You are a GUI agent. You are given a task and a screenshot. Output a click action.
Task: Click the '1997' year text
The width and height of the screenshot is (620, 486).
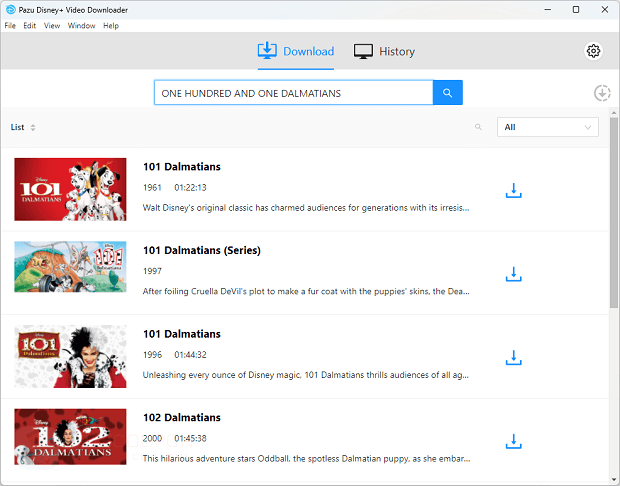pos(152,271)
